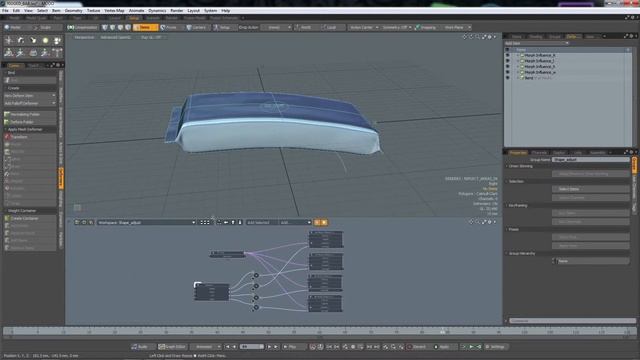
Task: Click the first orange icon in schematic toolbar
Action: coord(317,222)
